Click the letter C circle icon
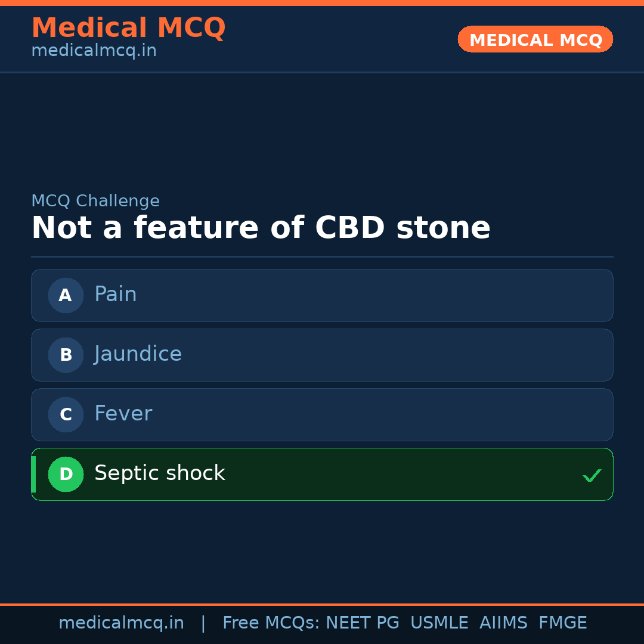The image size is (644, 644). click(66, 414)
